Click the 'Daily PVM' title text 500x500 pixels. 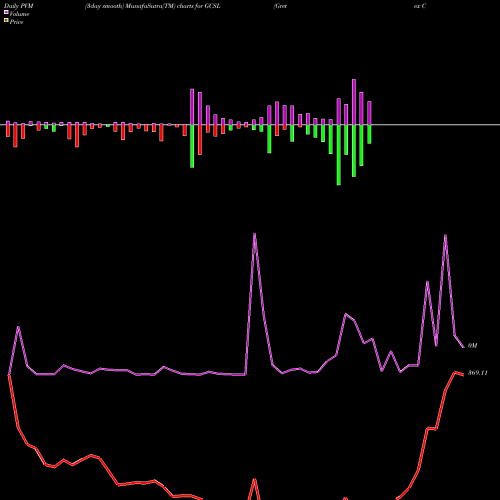point(19,6)
